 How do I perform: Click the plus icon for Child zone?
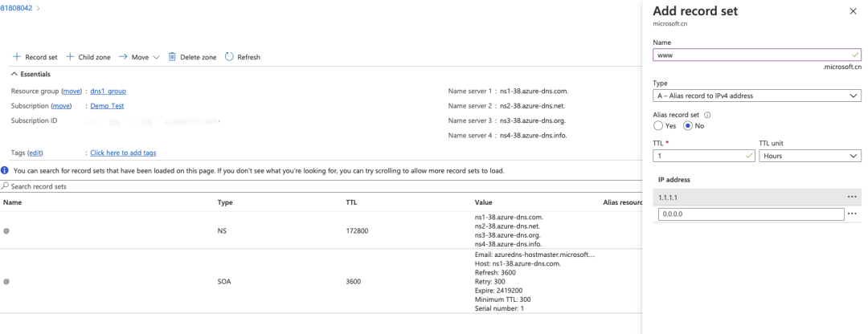pos(70,57)
